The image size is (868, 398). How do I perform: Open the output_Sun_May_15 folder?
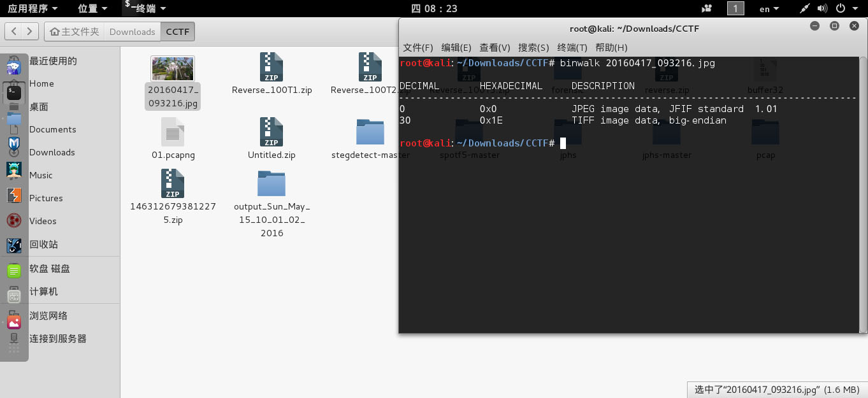pos(271,185)
